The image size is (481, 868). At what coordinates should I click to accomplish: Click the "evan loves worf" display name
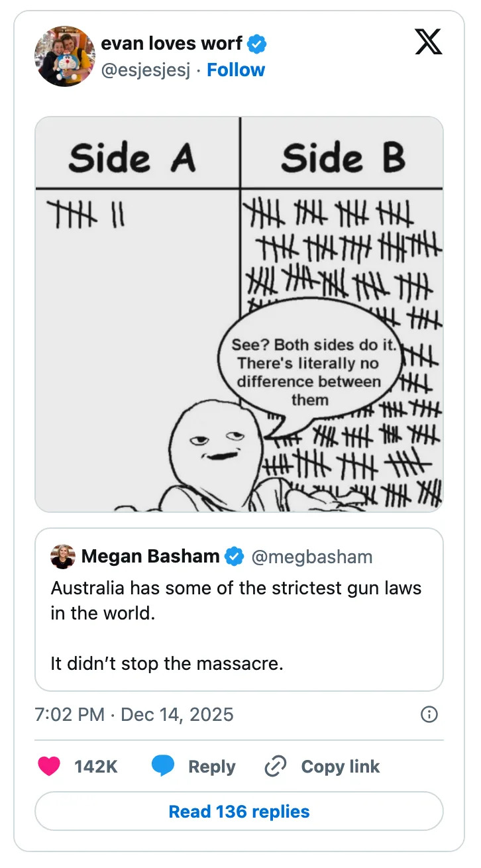[171, 45]
